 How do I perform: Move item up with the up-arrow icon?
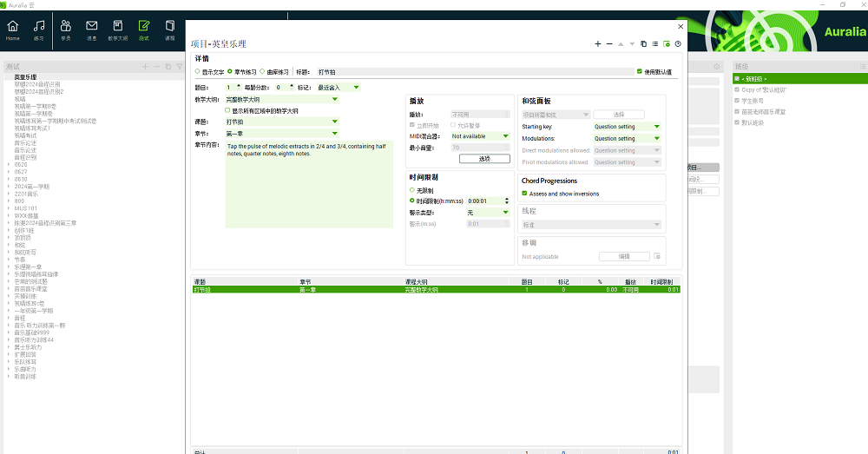[x=621, y=43]
